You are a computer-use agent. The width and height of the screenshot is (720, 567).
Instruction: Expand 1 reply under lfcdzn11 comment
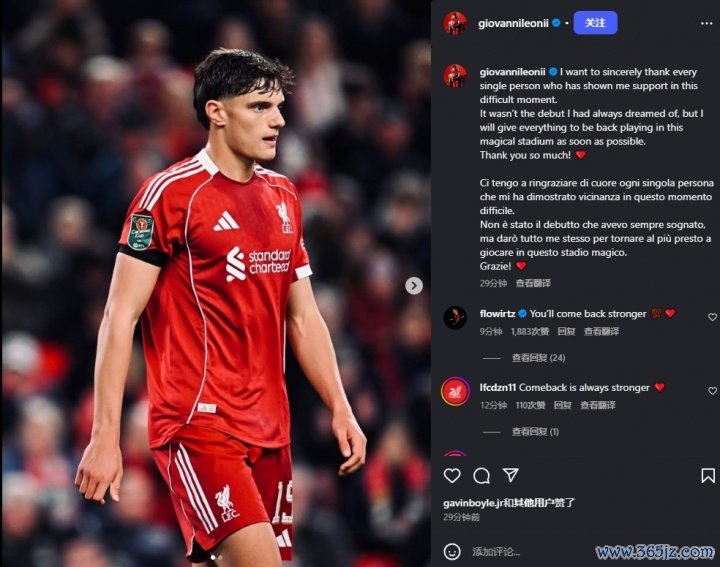tap(535, 432)
